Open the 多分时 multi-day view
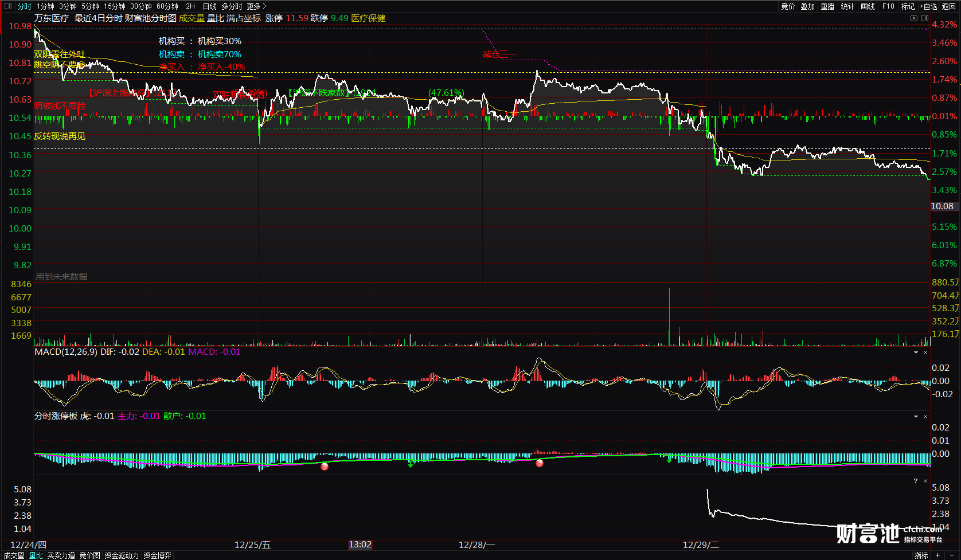 click(232, 6)
